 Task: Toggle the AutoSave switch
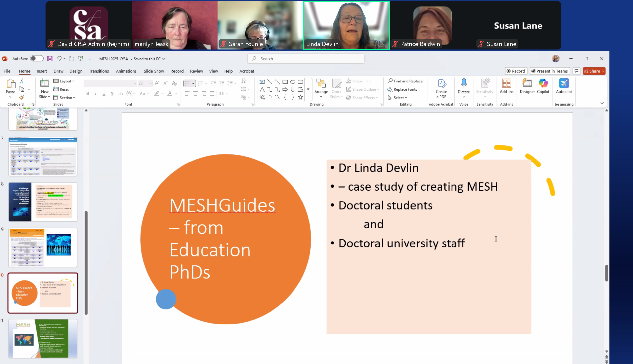click(x=37, y=59)
